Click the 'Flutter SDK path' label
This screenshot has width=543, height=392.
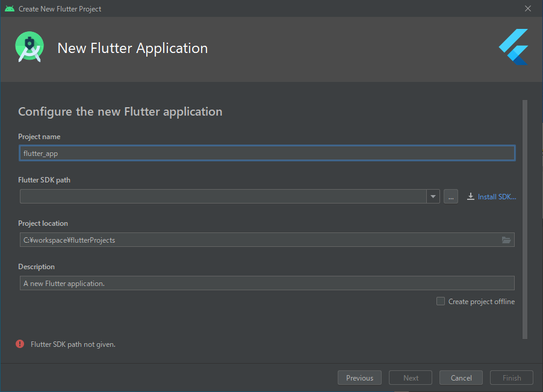[x=45, y=180]
